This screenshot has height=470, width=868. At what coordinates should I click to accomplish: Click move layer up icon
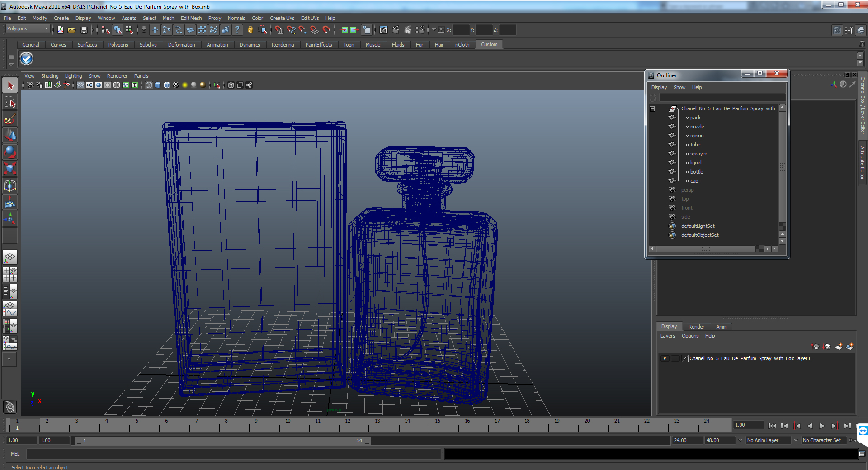(815, 347)
